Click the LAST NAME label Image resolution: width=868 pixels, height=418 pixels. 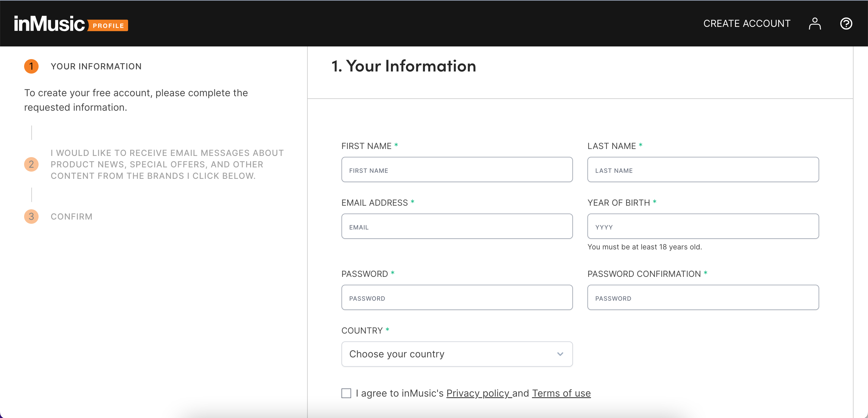pos(612,146)
